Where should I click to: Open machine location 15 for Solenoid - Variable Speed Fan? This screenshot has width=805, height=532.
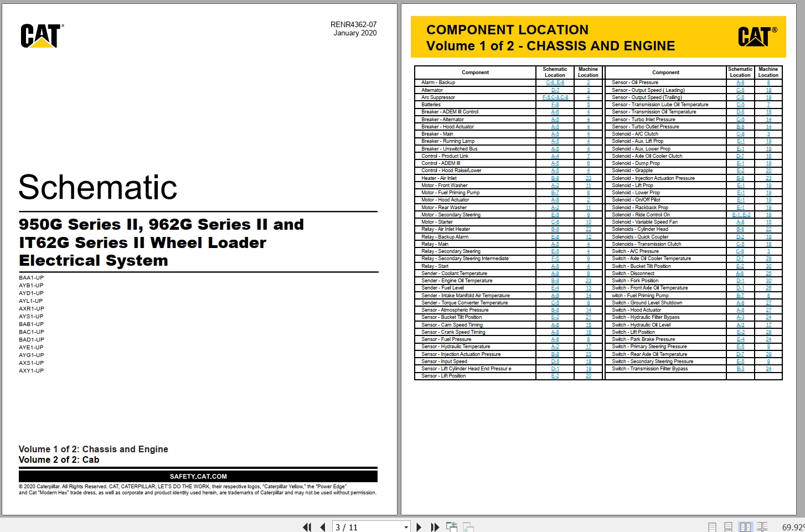click(x=768, y=222)
